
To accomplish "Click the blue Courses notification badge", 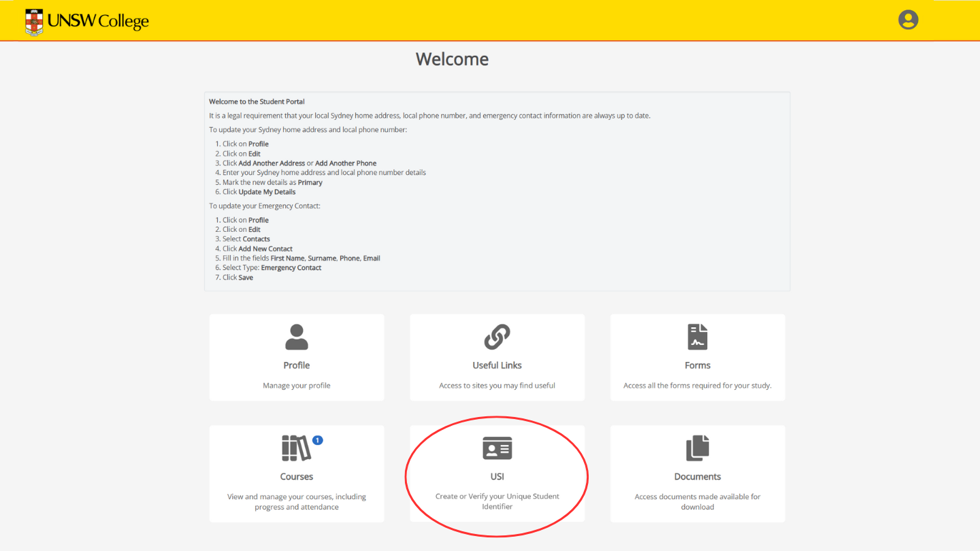I will (318, 440).
